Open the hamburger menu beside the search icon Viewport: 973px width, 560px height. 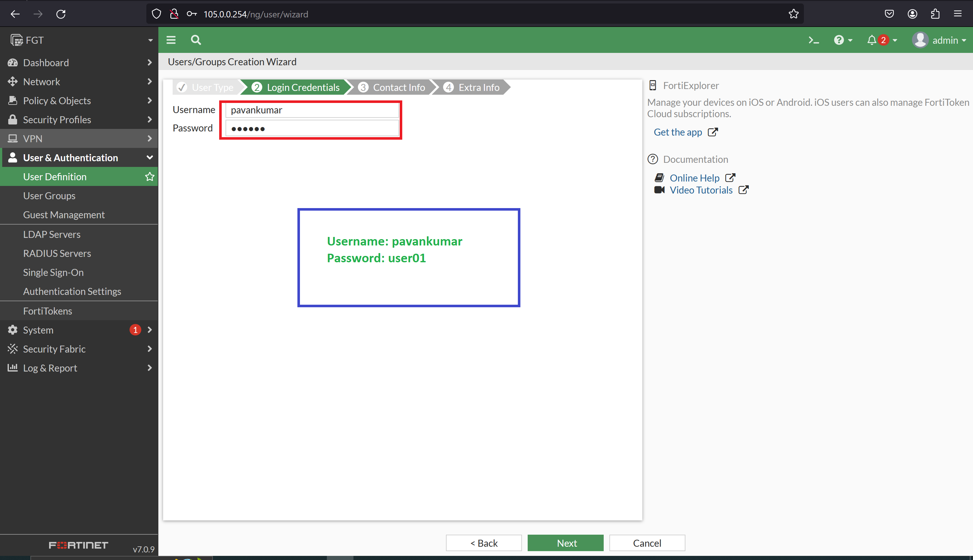pyautogui.click(x=171, y=40)
